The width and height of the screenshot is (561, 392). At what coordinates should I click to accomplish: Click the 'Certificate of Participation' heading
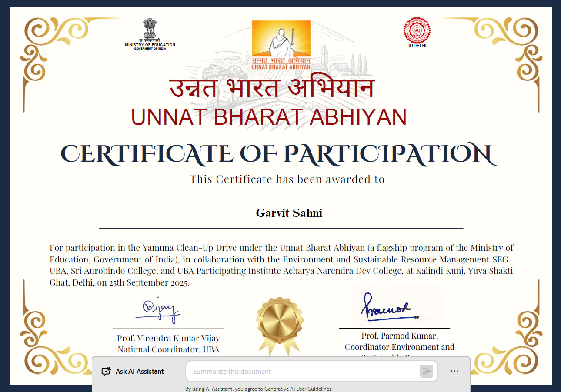[278, 154]
